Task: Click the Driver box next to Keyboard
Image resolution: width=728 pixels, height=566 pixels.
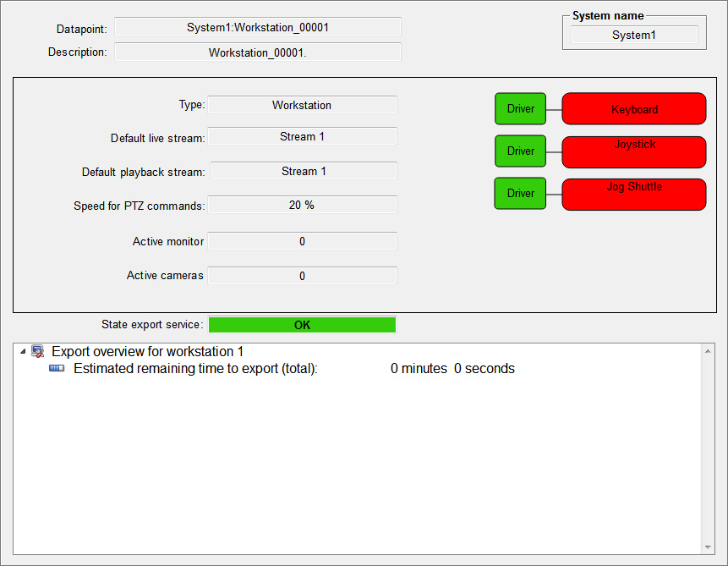Action: tap(521, 109)
